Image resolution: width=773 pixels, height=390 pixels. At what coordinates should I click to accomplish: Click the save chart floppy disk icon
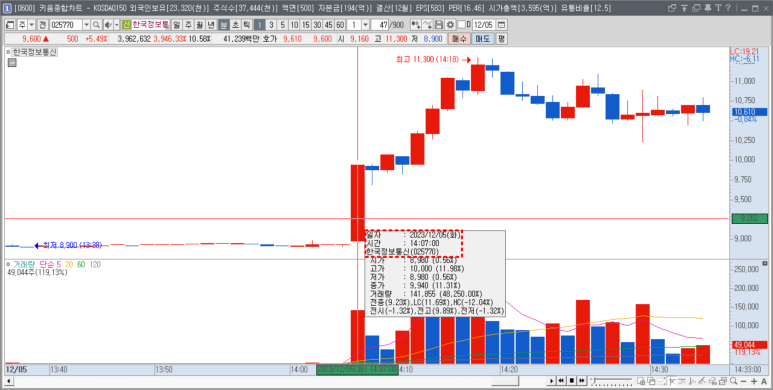pos(439,25)
